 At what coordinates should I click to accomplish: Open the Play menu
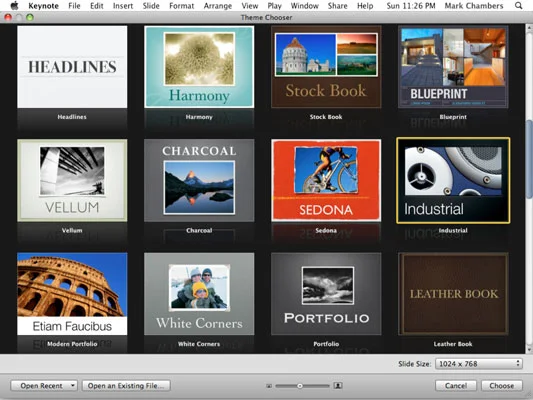(x=274, y=5)
